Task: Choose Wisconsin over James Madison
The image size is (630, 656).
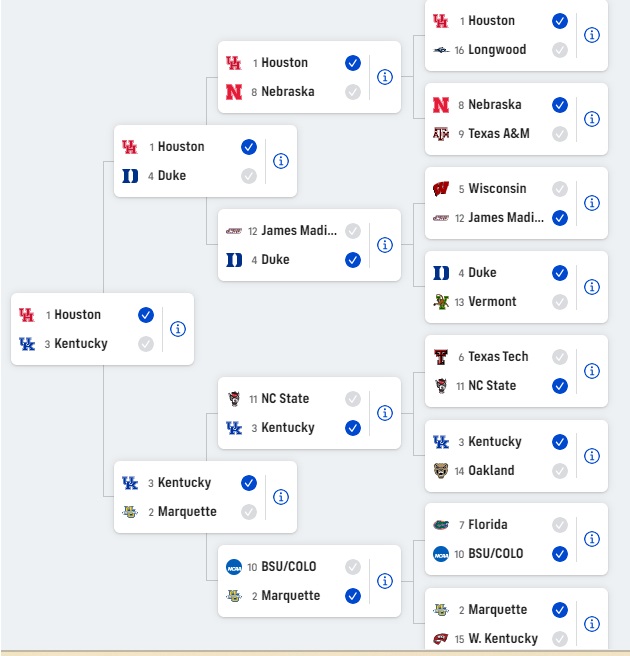Action: pyautogui.click(x=560, y=189)
